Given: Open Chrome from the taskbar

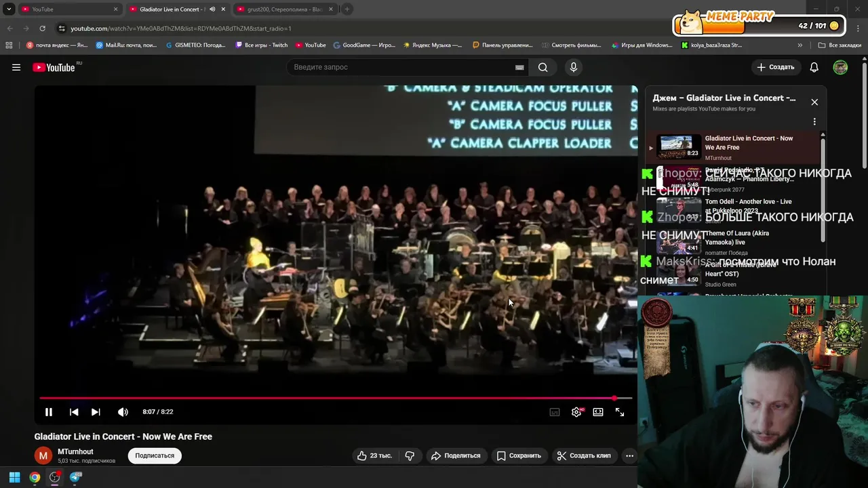Looking at the screenshot, I should pyautogui.click(x=35, y=477).
